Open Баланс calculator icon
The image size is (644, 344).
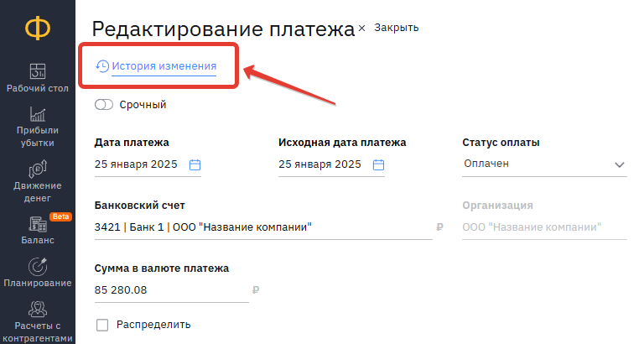point(38,224)
